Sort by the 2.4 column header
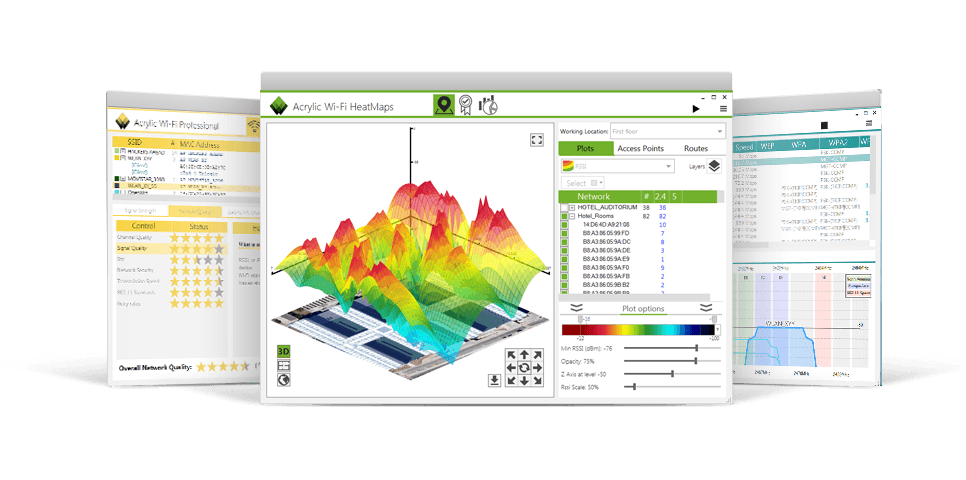 660,197
